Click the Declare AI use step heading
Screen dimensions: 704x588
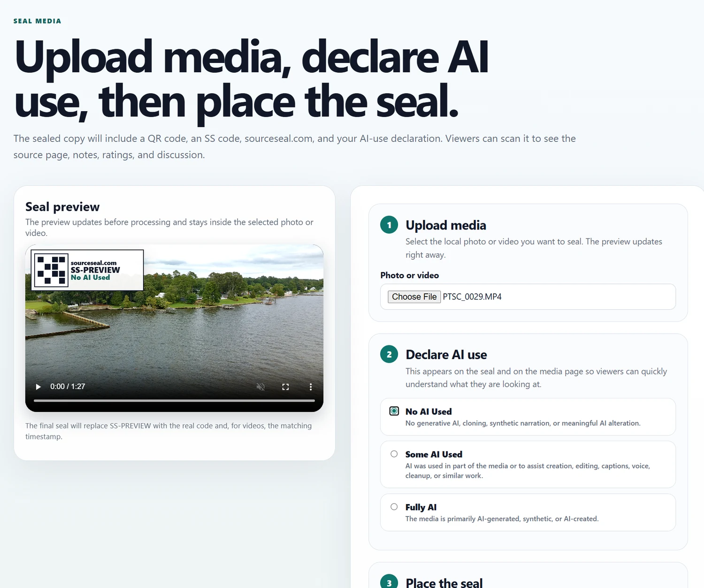point(446,355)
